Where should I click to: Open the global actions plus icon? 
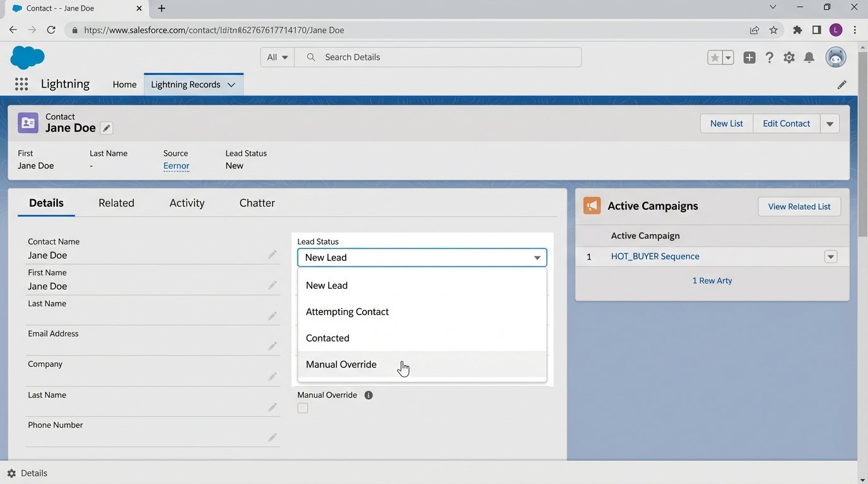point(749,57)
